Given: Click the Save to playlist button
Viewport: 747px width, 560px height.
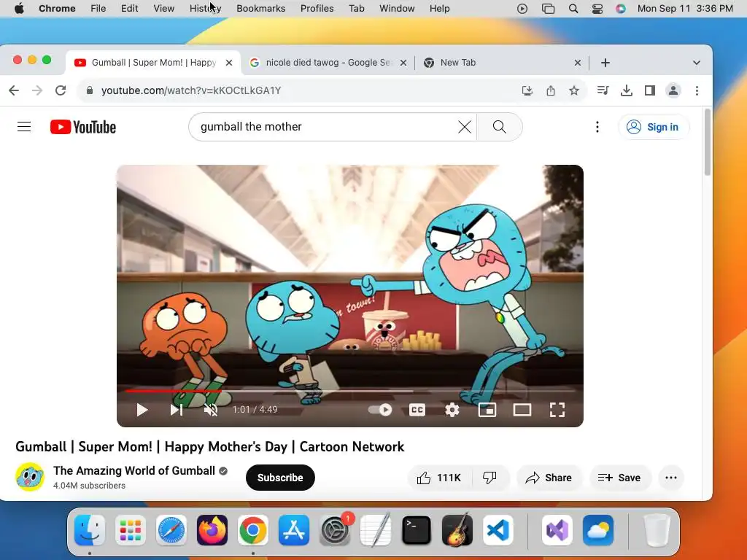Looking at the screenshot, I should tap(619, 478).
